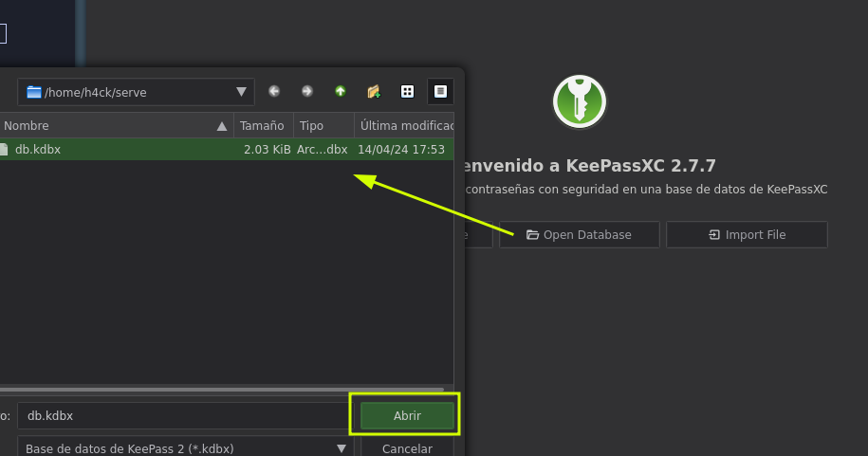Viewport: 868px width, 456px height.
Task: Sort files by Nombre column
Action: [114, 126]
